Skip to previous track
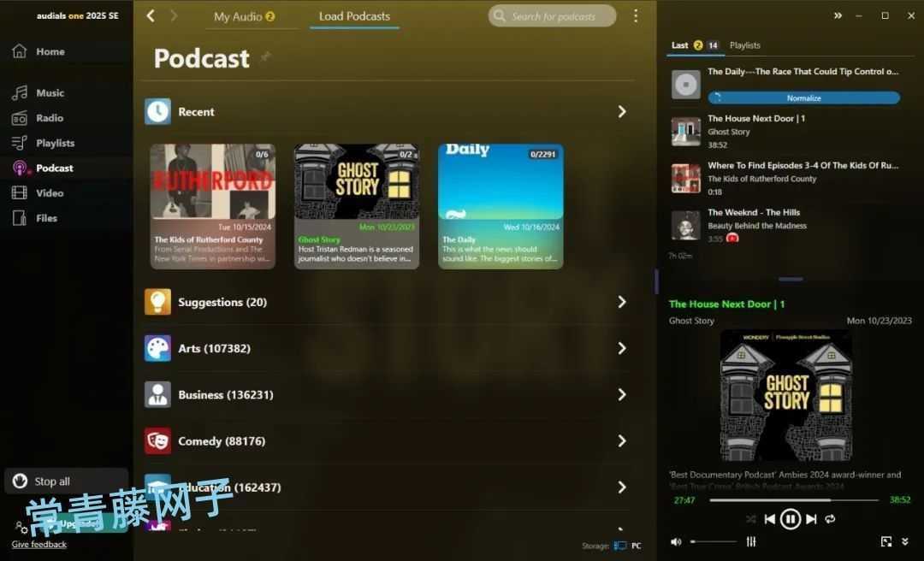 769,519
